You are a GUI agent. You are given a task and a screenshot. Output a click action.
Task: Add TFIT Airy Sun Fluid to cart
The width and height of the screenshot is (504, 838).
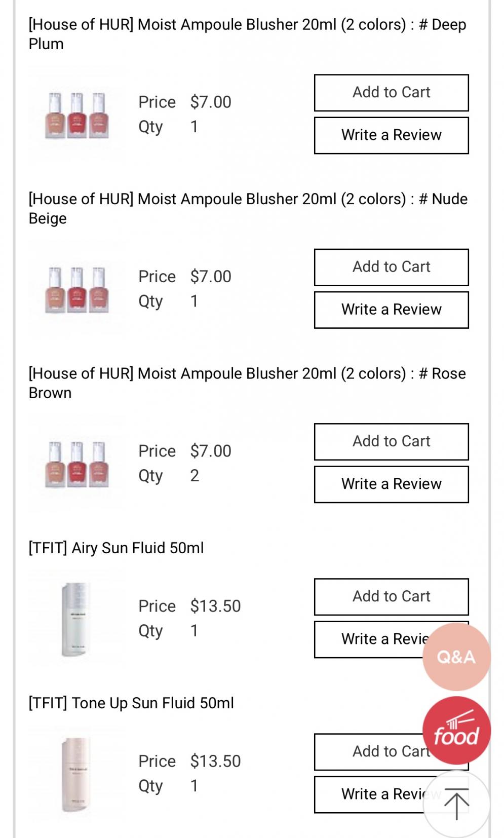[391, 596]
